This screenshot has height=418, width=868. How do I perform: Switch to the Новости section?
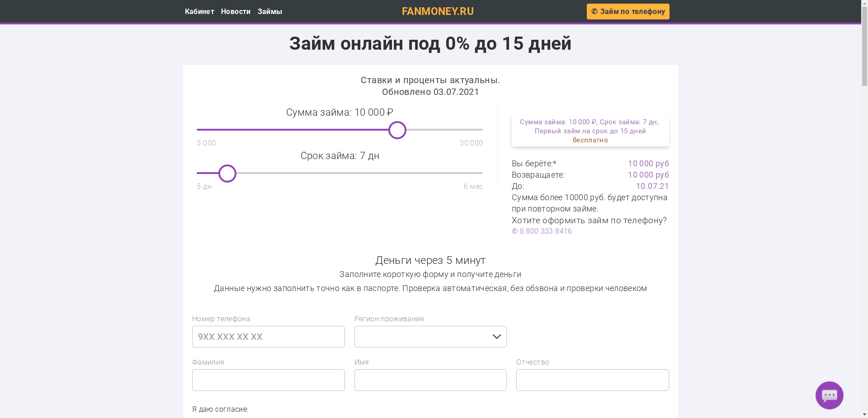click(235, 11)
